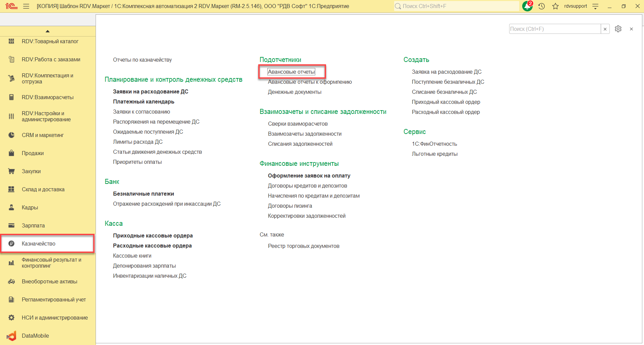Open the history clock icon
The image size is (644, 345).
pos(542,6)
